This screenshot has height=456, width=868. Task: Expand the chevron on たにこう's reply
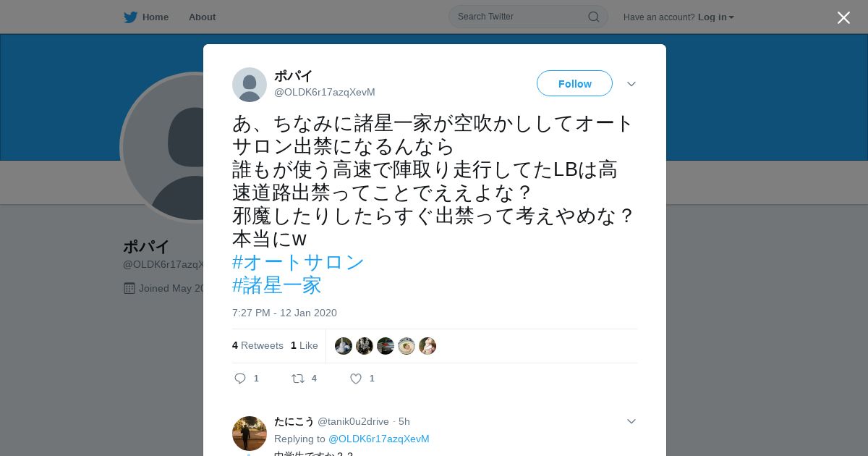631,421
